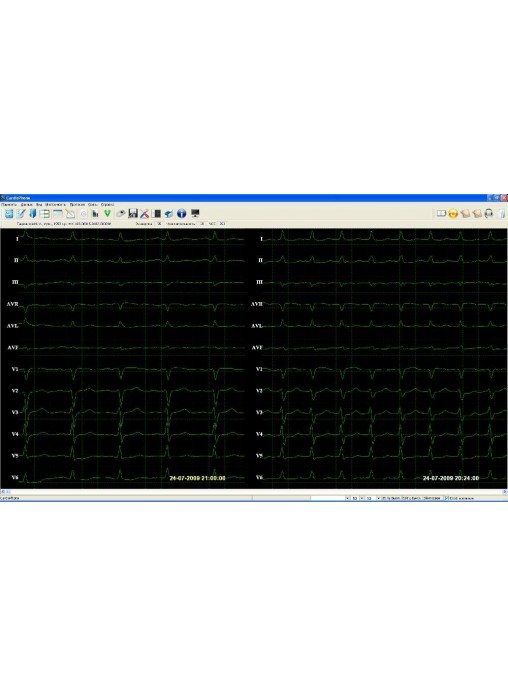
Task: Click the red-blue crossed tools icon
Action: pos(144,214)
